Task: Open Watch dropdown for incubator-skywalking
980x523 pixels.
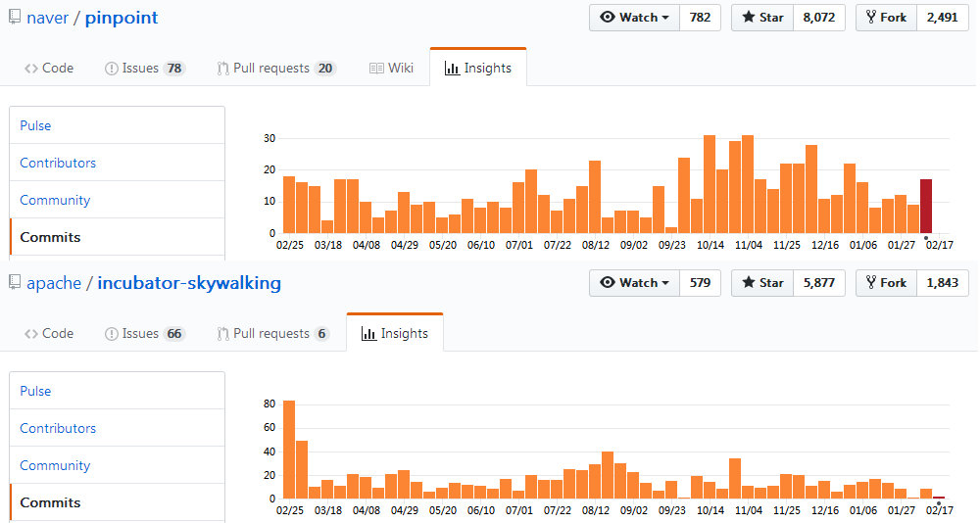Action: coord(635,283)
